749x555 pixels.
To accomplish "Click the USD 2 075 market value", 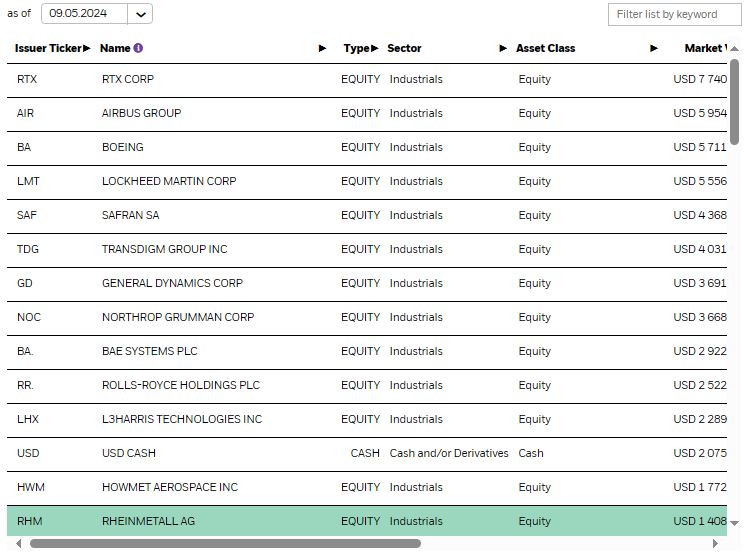I will point(700,453).
